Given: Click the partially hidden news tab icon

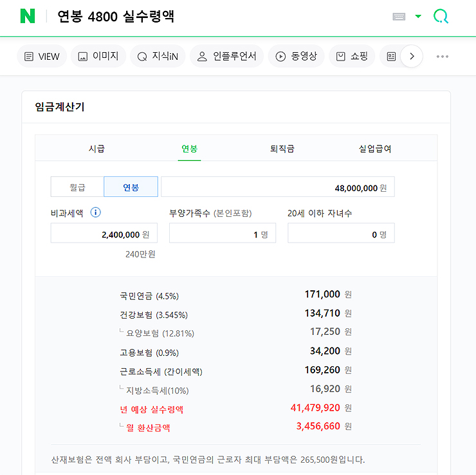Looking at the screenshot, I should pos(391,57).
